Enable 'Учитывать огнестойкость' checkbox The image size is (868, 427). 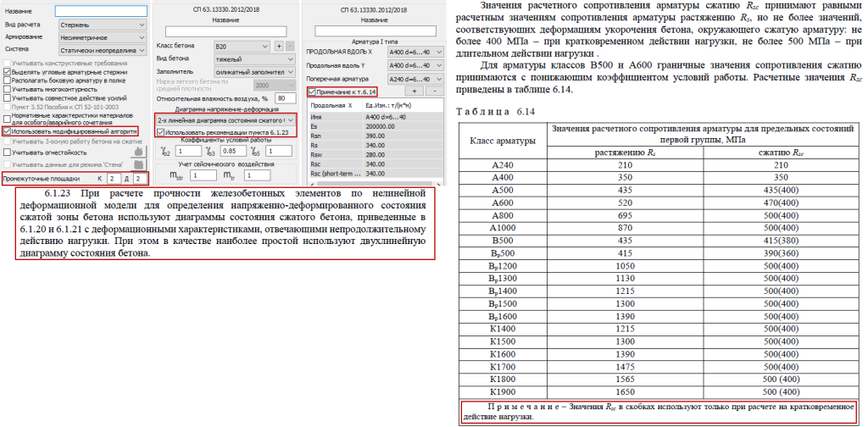coord(8,152)
